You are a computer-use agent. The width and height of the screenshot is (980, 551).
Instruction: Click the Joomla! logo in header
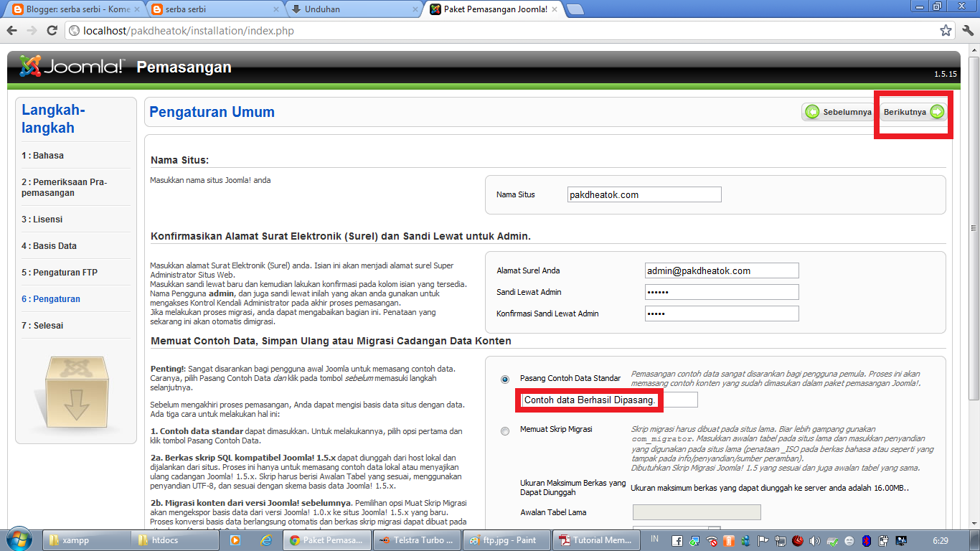click(x=72, y=67)
